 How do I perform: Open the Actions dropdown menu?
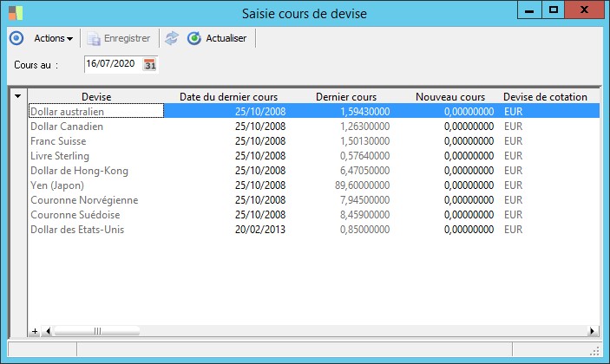[x=53, y=38]
